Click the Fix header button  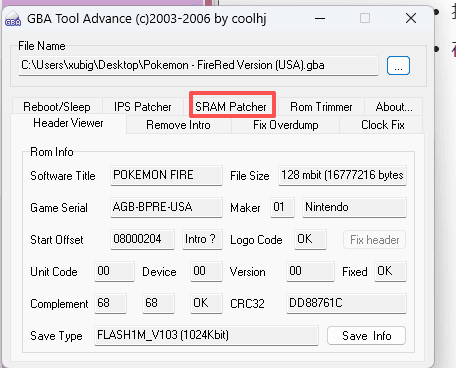pos(374,240)
